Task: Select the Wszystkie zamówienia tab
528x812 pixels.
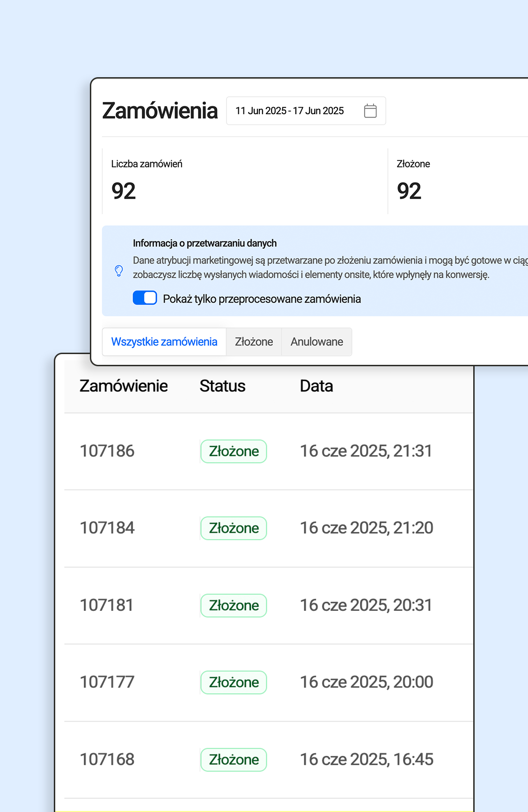Action: [164, 341]
